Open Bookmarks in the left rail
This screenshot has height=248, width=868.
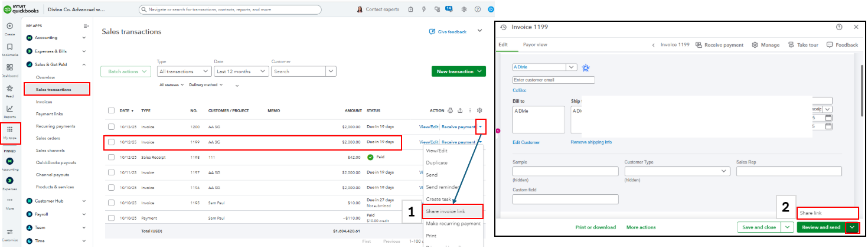[x=9, y=47]
